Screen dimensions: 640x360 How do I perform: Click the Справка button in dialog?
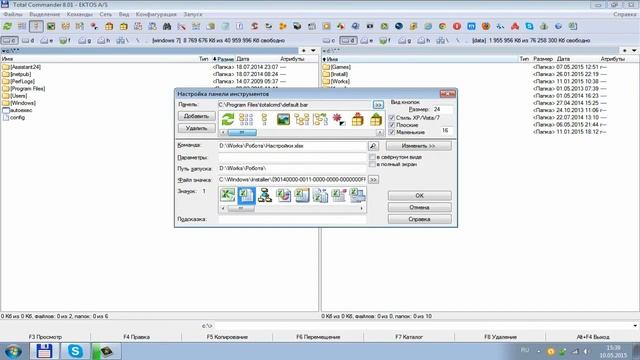point(419,219)
